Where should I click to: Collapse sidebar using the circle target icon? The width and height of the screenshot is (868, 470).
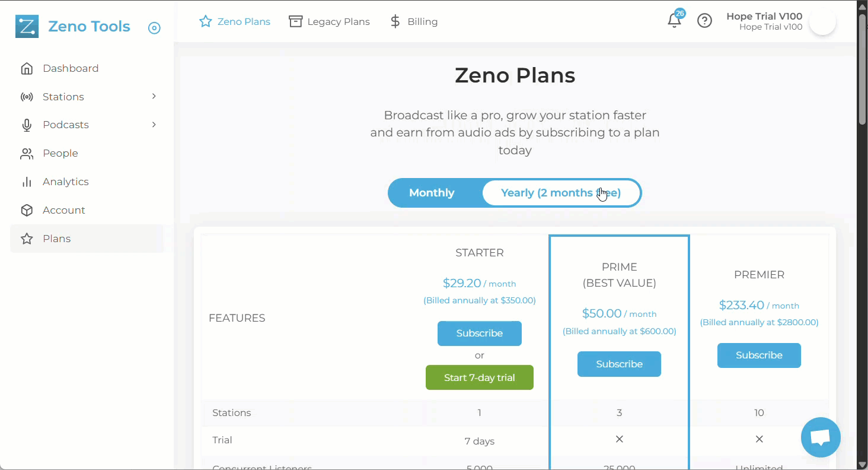[154, 28]
